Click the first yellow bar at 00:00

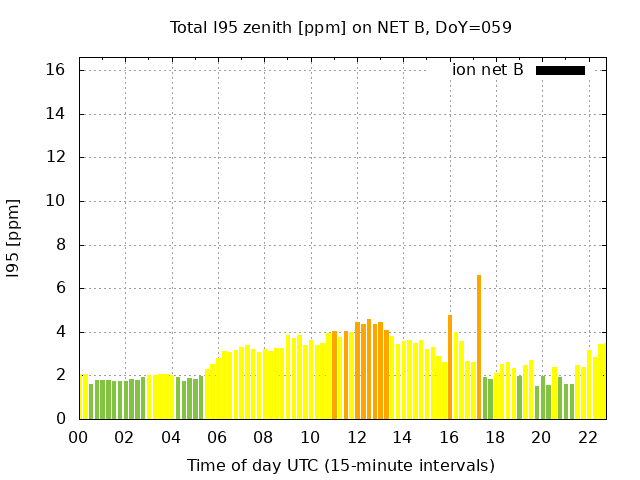[x=84, y=397]
